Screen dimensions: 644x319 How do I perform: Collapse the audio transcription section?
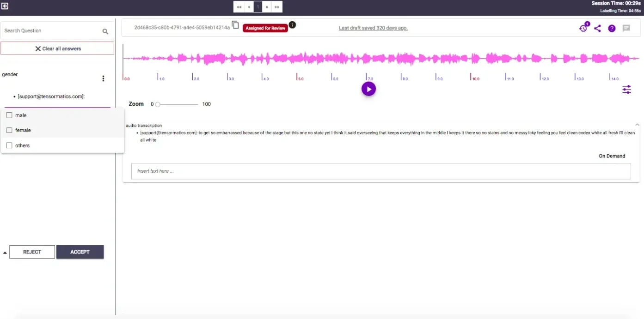(x=637, y=124)
